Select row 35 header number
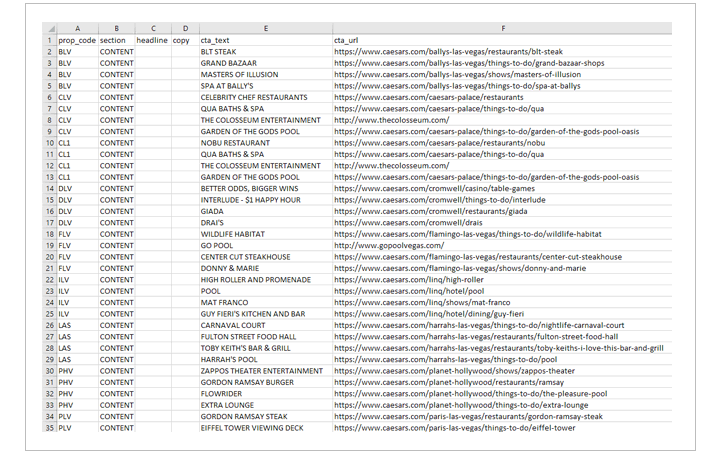This screenshot has width=720, height=454. click(50, 427)
